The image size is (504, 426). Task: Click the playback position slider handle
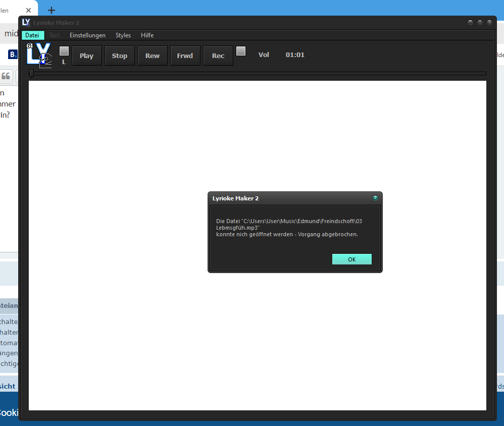tap(31, 74)
